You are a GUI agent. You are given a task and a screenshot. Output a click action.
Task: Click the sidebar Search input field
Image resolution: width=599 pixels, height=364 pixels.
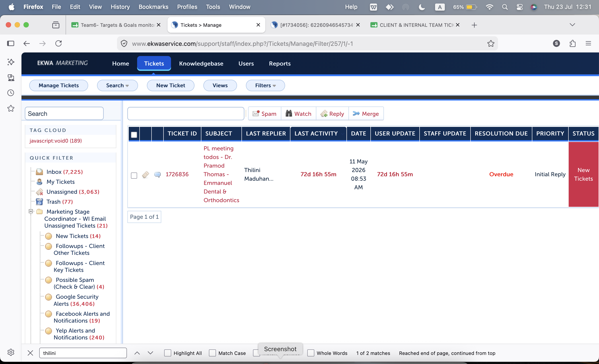click(x=64, y=114)
